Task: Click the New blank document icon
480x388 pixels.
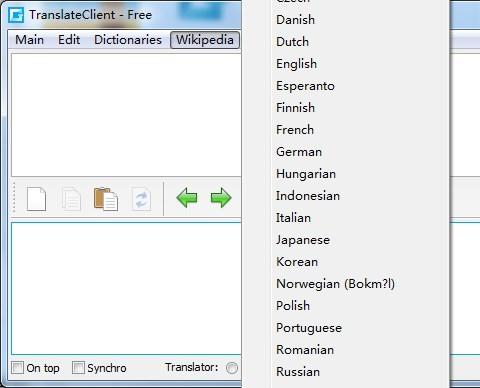Action: [x=36, y=199]
